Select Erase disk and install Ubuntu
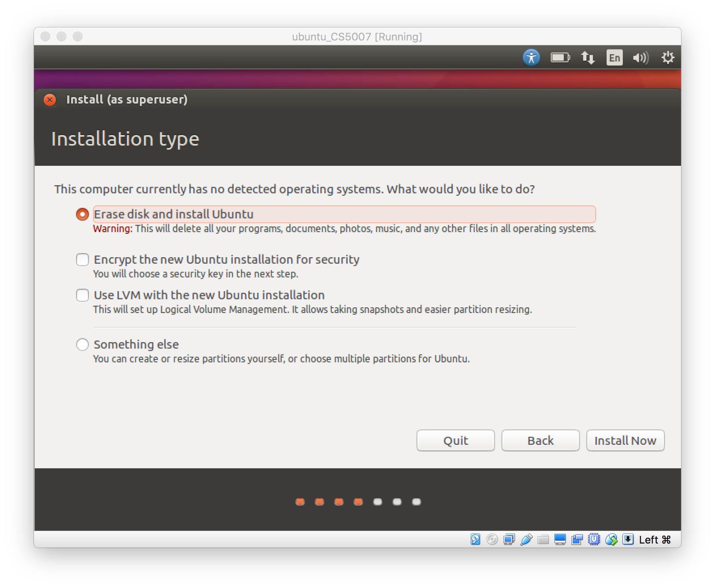This screenshot has height=588, width=715. pos(82,214)
